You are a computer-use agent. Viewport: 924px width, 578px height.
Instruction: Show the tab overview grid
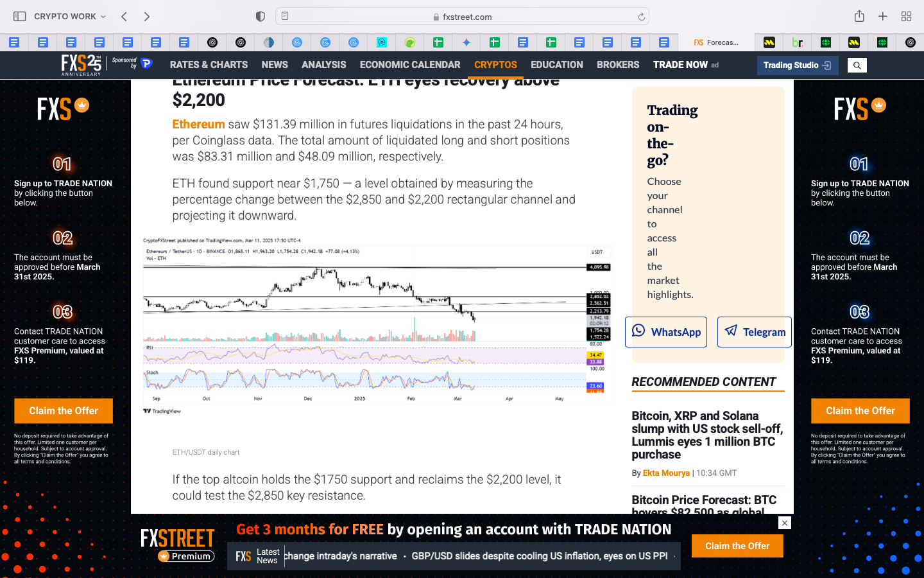coord(907,16)
